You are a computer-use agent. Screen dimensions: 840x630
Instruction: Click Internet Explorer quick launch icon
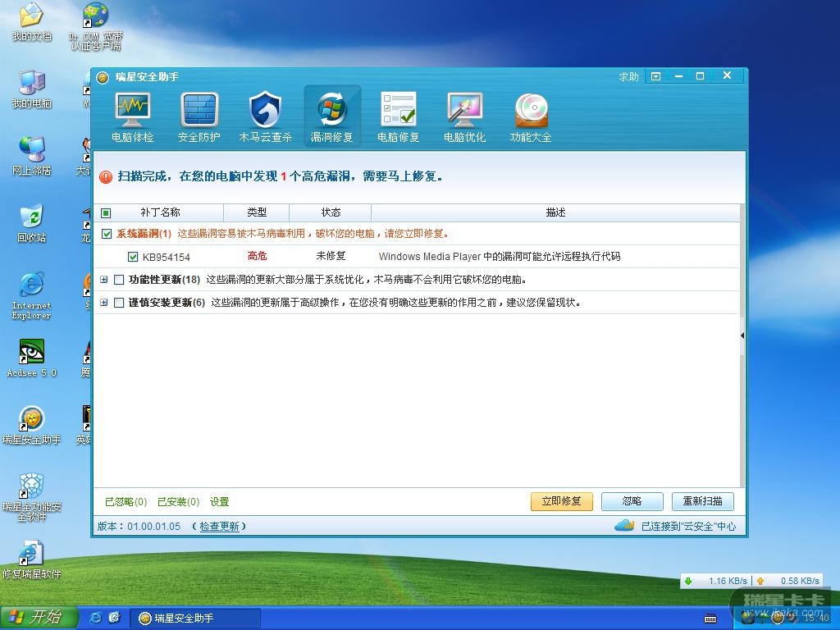pos(95,618)
